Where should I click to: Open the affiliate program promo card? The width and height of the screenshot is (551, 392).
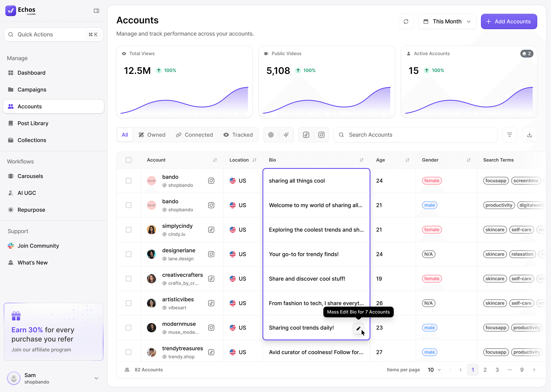click(54, 332)
